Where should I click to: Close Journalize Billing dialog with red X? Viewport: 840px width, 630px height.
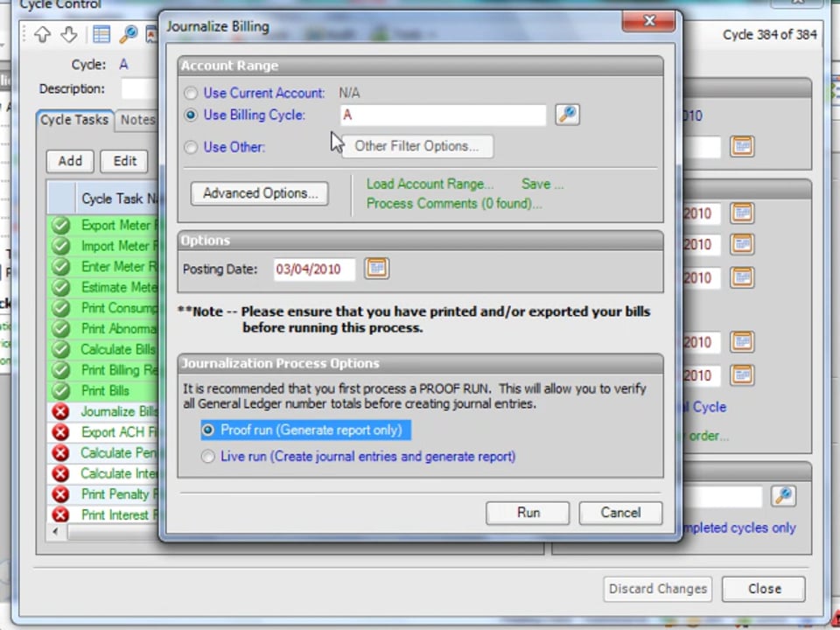(x=648, y=21)
